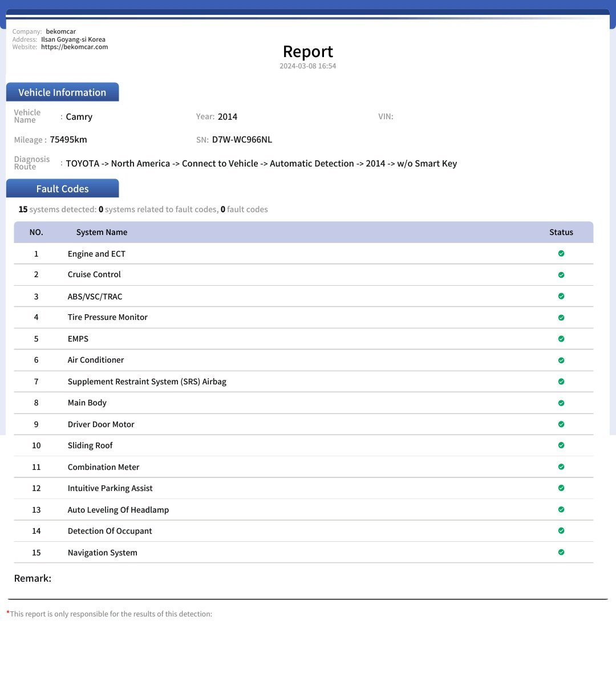The width and height of the screenshot is (616, 673).
Task: Select the Auto Leveling Of Headlamp name
Action: point(118,510)
